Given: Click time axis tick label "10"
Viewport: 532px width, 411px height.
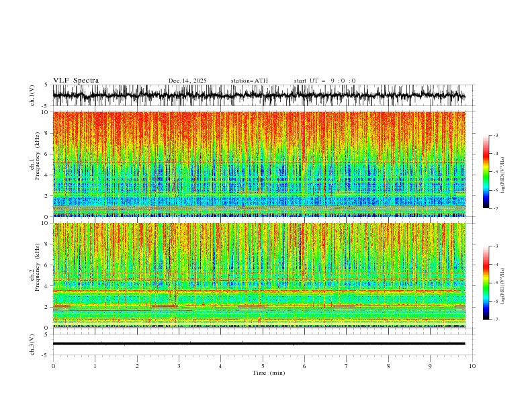Looking at the screenshot, I should (x=472, y=366).
